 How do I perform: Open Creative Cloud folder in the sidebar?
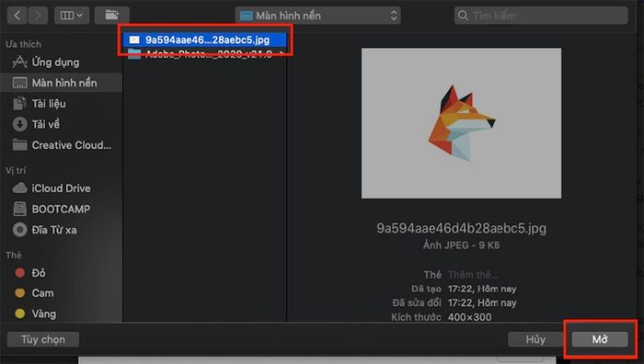pos(62,145)
